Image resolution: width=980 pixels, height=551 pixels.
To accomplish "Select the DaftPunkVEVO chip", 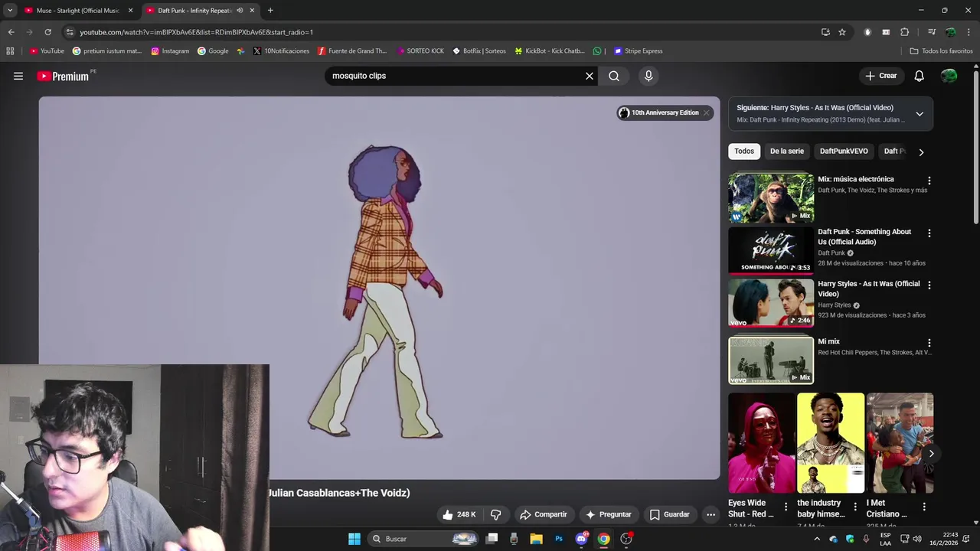I will pos(844,152).
